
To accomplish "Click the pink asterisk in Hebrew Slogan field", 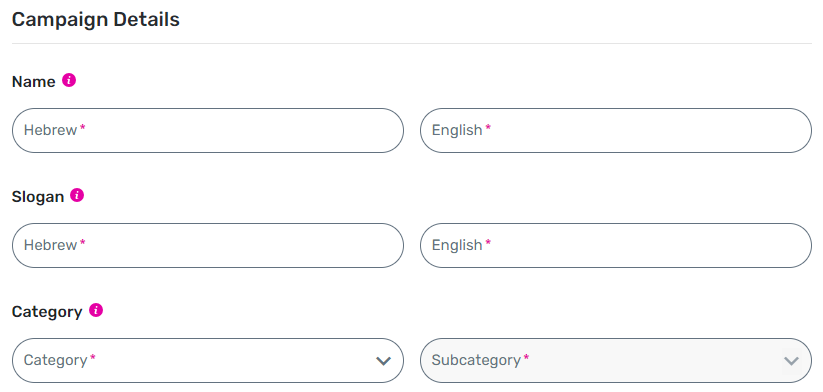I will coord(82,242).
